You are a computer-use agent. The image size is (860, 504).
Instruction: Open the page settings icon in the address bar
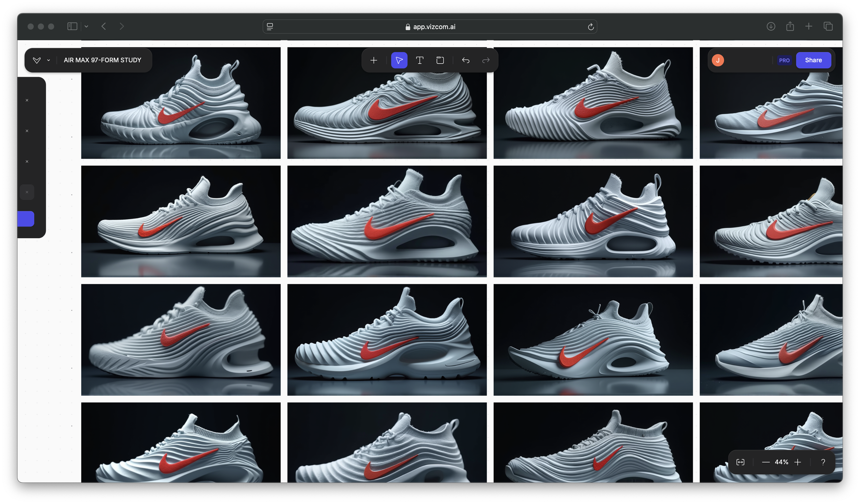click(270, 26)
